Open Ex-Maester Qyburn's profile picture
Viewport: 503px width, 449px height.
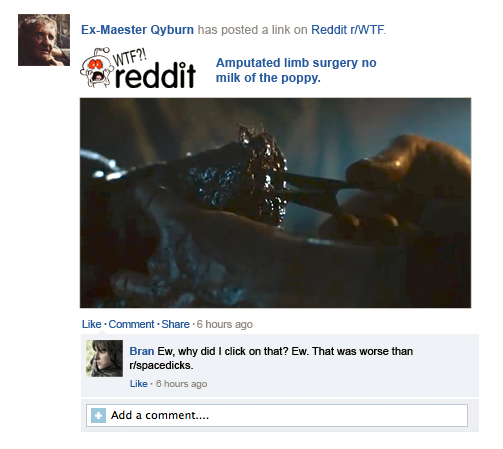[44, 40]
